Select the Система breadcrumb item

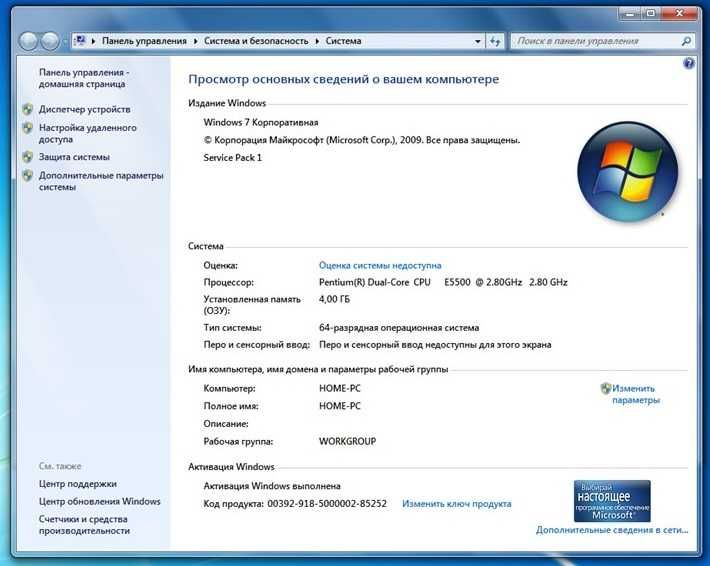pyautogui.click(x=343, y=41)
